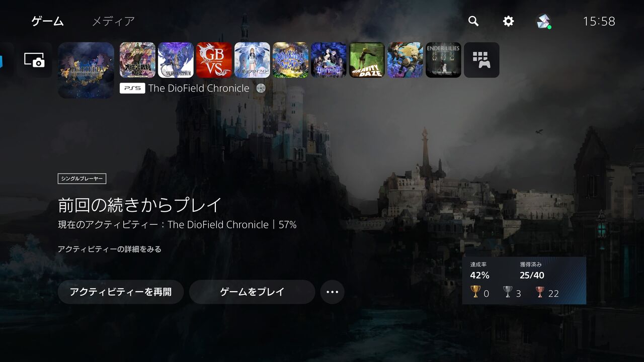Click the シングルプレーヤー tag
The image size is (644, 362).
coord(82,178)
